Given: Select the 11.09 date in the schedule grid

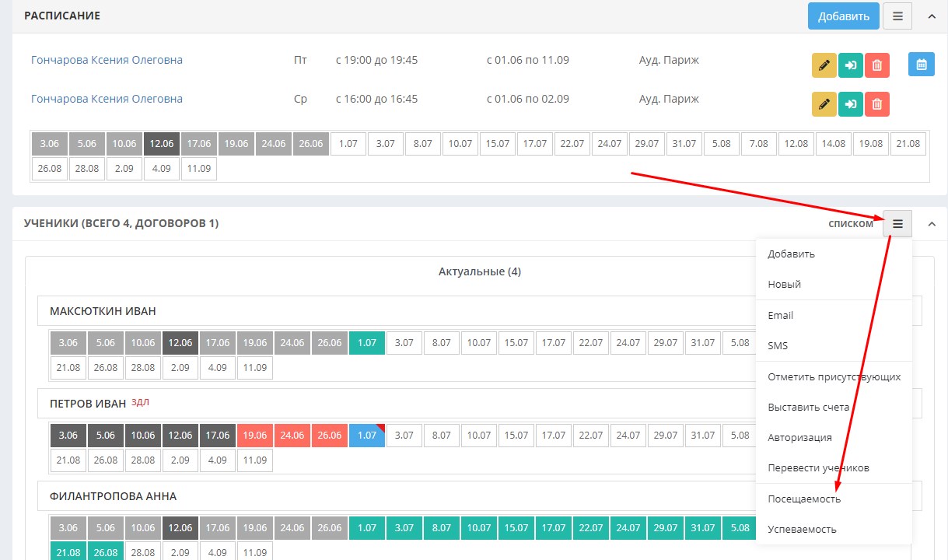Looking at the screenshot, I should [199, 169].
